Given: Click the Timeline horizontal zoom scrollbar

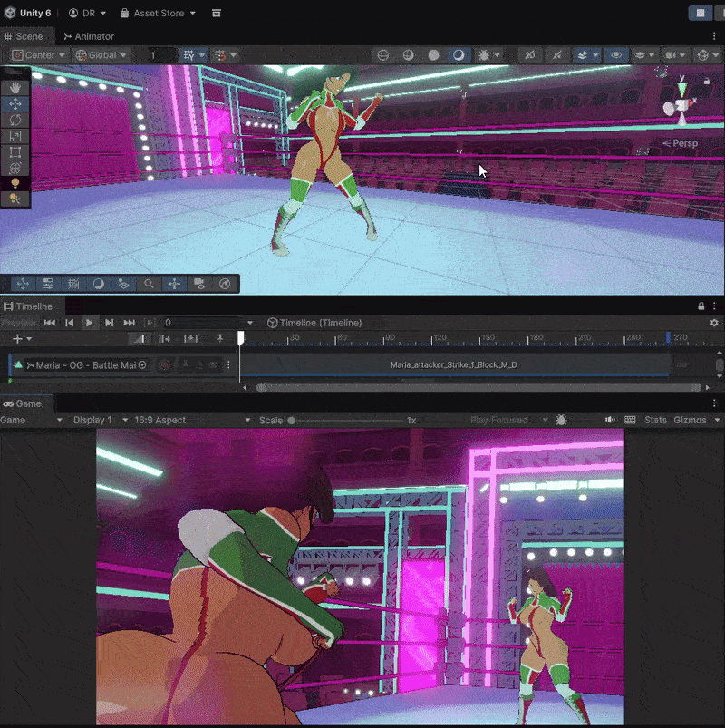Looking at the screenshot, I should (x=478, y=388).
